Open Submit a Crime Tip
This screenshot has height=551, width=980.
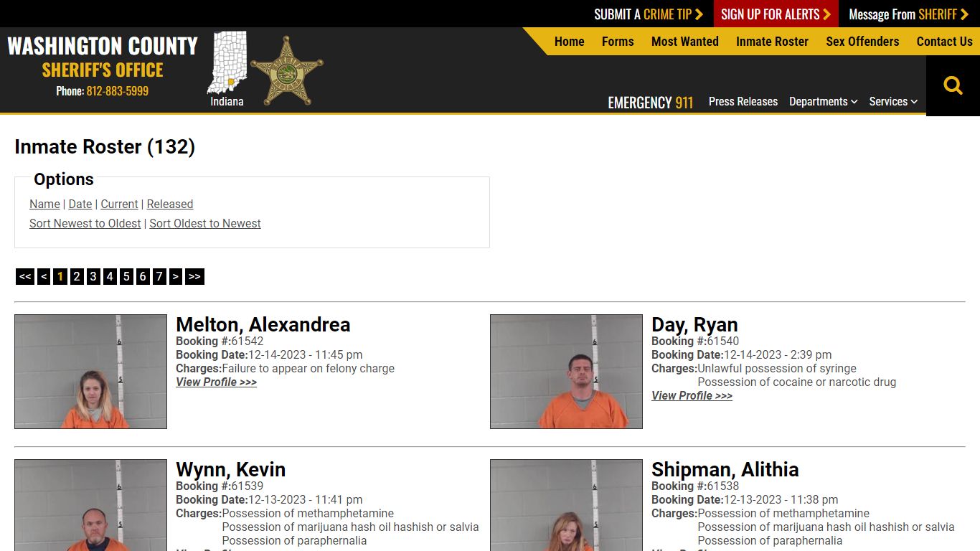(x=649, y=14)
